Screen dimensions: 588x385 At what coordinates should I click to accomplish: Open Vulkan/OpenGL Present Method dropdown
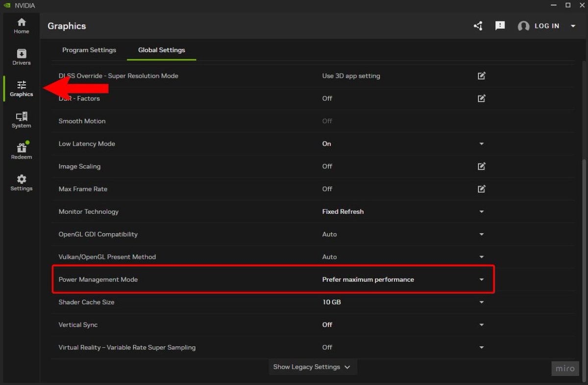pyautogui.click(x=482, y=257)
